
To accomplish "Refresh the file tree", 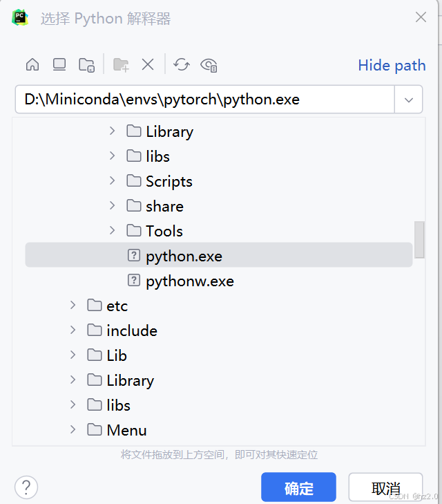I will [x=182, y=64].
